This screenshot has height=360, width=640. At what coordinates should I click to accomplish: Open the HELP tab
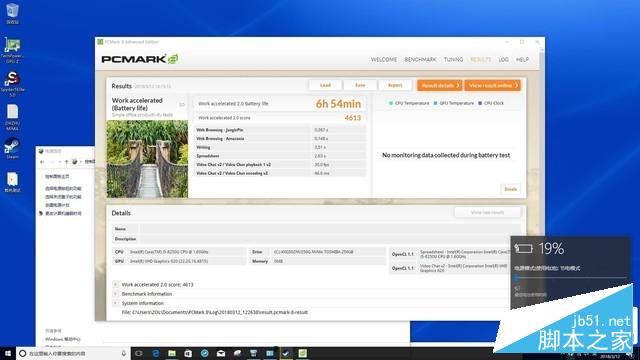point(522,60)
